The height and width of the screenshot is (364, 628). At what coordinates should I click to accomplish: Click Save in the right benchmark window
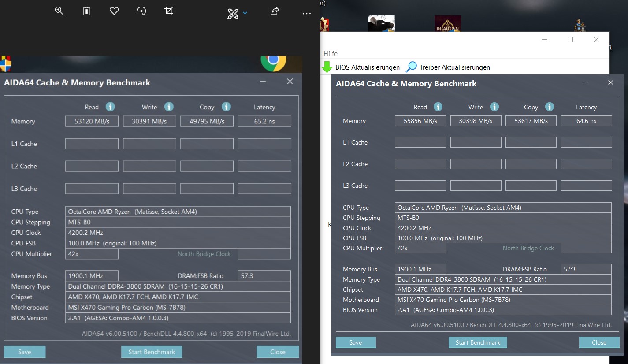[356, 342]
